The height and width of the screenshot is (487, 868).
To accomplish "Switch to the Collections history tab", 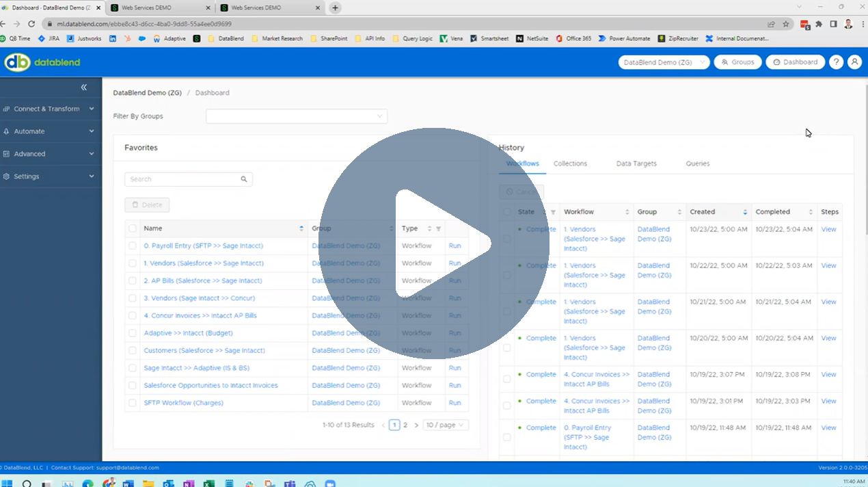I will pyautogui.click(x=570, y=163).
